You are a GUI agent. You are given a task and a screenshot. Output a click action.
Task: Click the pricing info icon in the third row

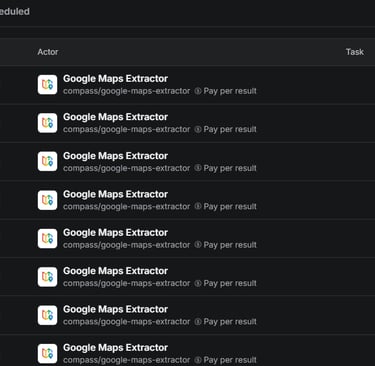(x=198, y=168)
